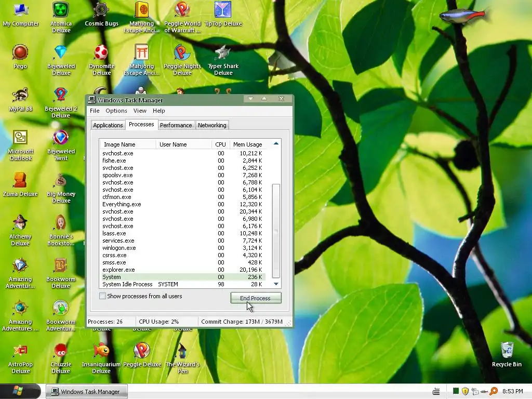Screen dimensions: 532x399
Task: Select the MyPal 68 desktop icon
Action: click(20, 99)
